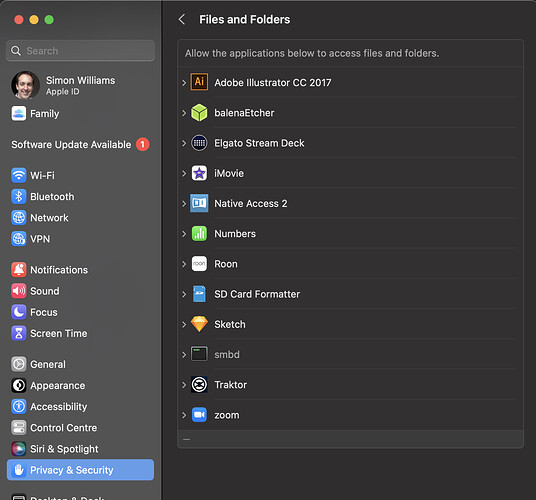
Task: Click the Numbers chart icon
Action: (x=199, y=234)
